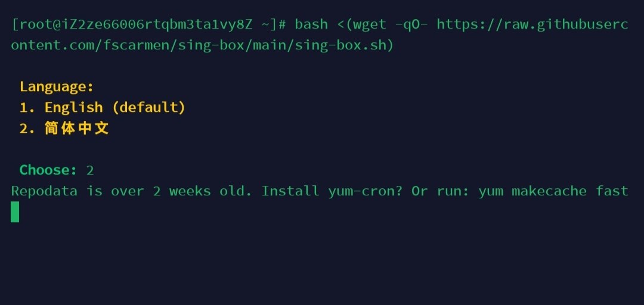
Task: Select the 简体中文 language option
Action: 64,129
